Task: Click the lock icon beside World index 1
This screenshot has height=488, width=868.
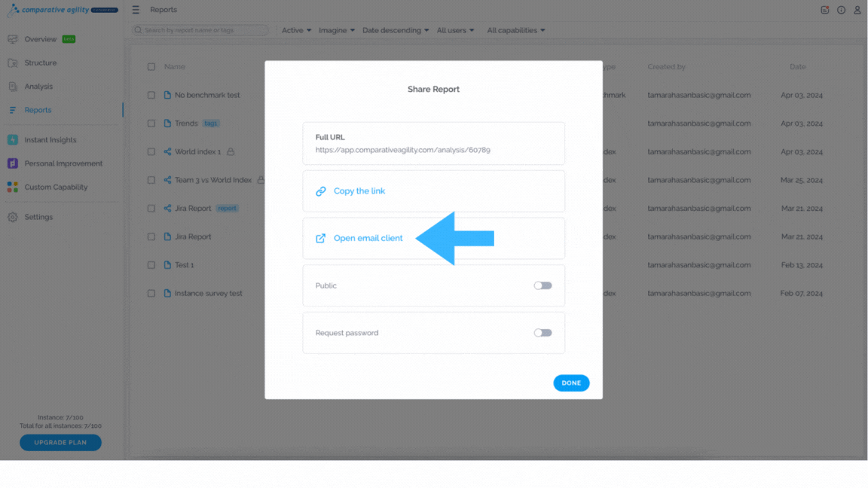Action: pyautogui.click(x=231, y=151)
